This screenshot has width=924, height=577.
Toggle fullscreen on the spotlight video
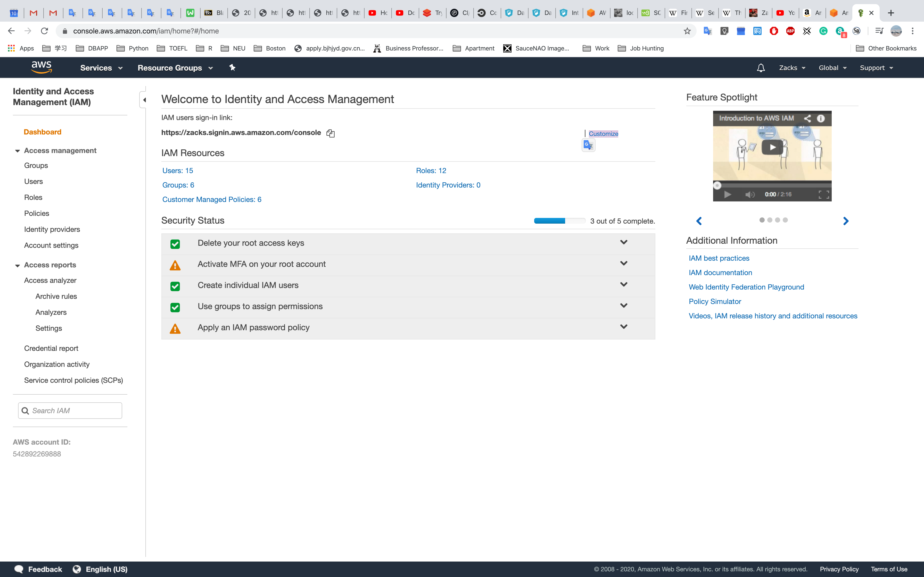(823, 195)
